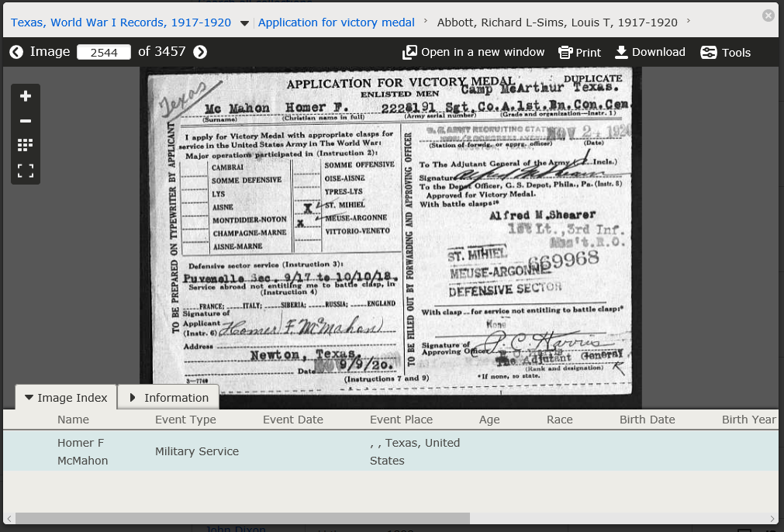Open the Tools menu
Viewport: 784px width, 532px height.
pyautogui.click(x=726, y=52)
